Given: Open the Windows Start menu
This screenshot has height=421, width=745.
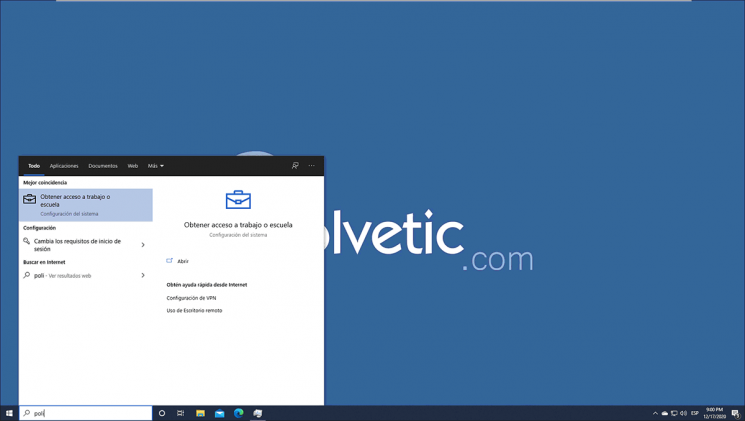Looking at the screenshot, I should pos(9,413).
